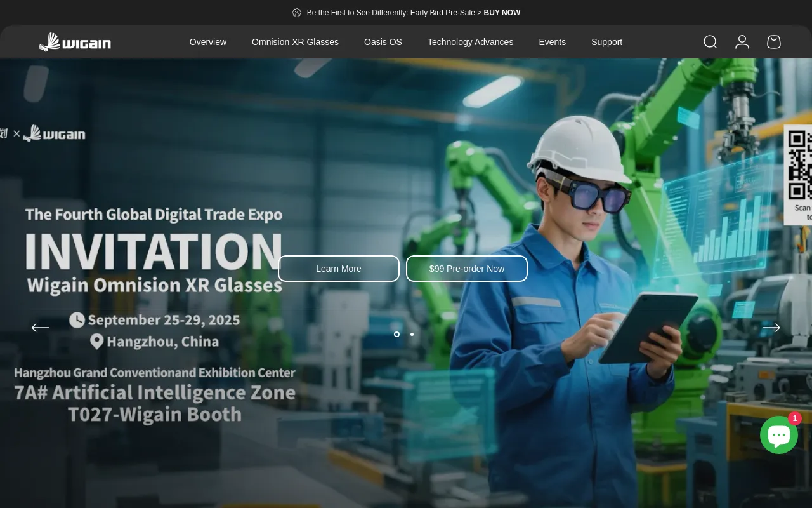Click the BUY NOW announcement link
The image size is (812, 508).
[x=502, y=13]
